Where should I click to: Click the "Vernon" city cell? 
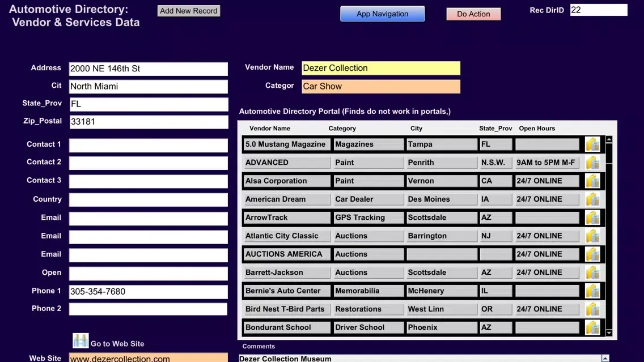pyautogui.click(x=442, y=181)
